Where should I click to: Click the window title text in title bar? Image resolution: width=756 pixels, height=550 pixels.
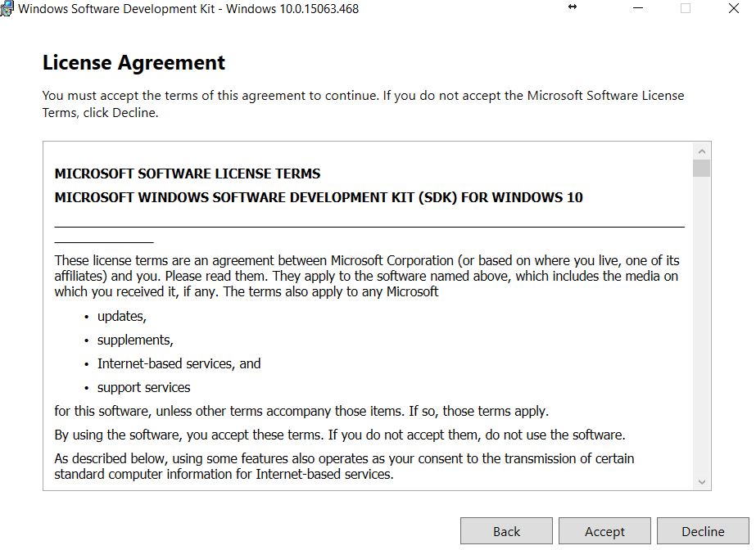[188, 9]
